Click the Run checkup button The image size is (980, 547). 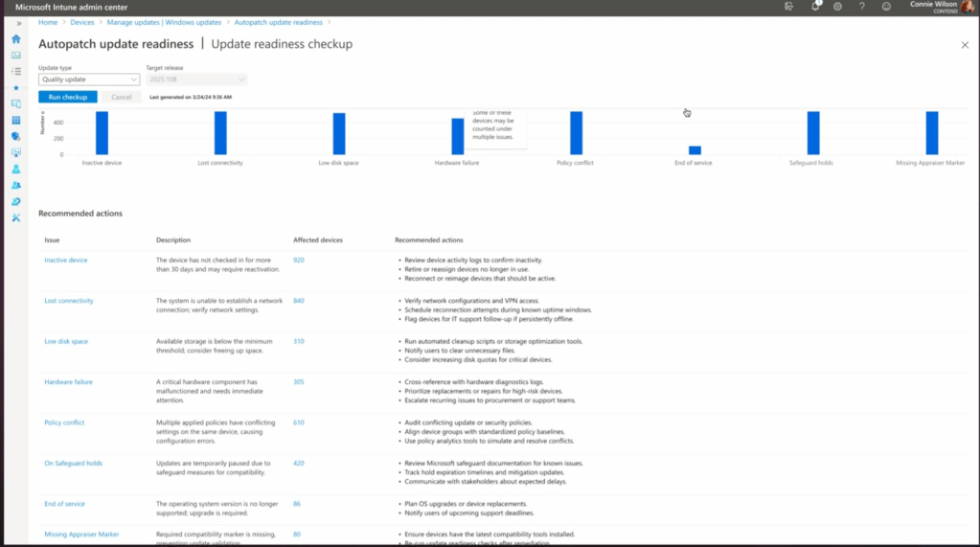click(x=67, y=97)
